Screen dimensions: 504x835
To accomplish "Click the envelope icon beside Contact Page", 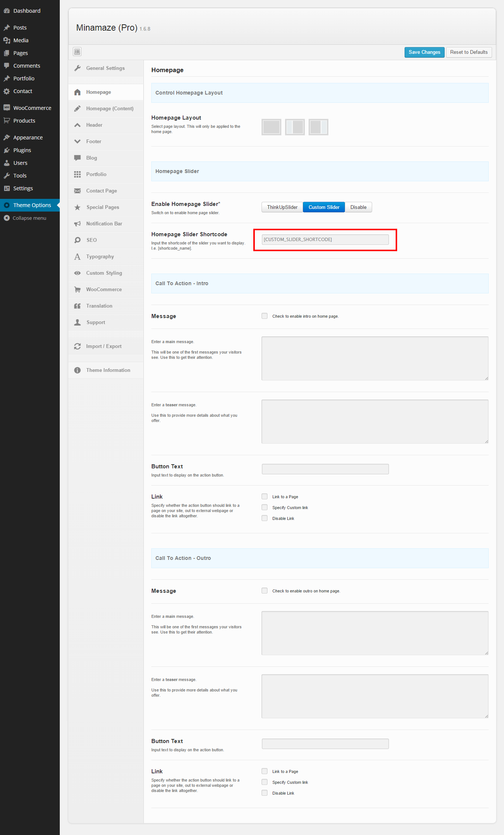I will [77, 191].
